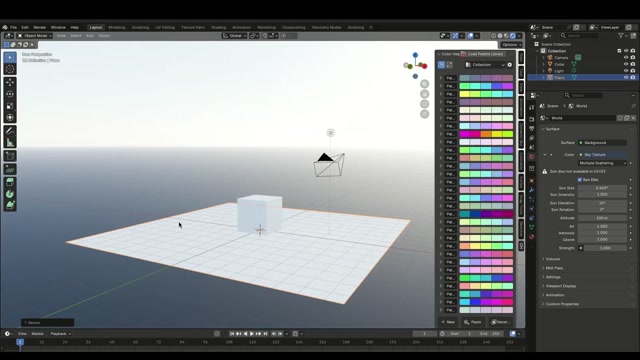Image resolution: width=640 pixels, height=360 pixels.
Task: Switch to wireframe viewport shading
Action: click(493, 36)
